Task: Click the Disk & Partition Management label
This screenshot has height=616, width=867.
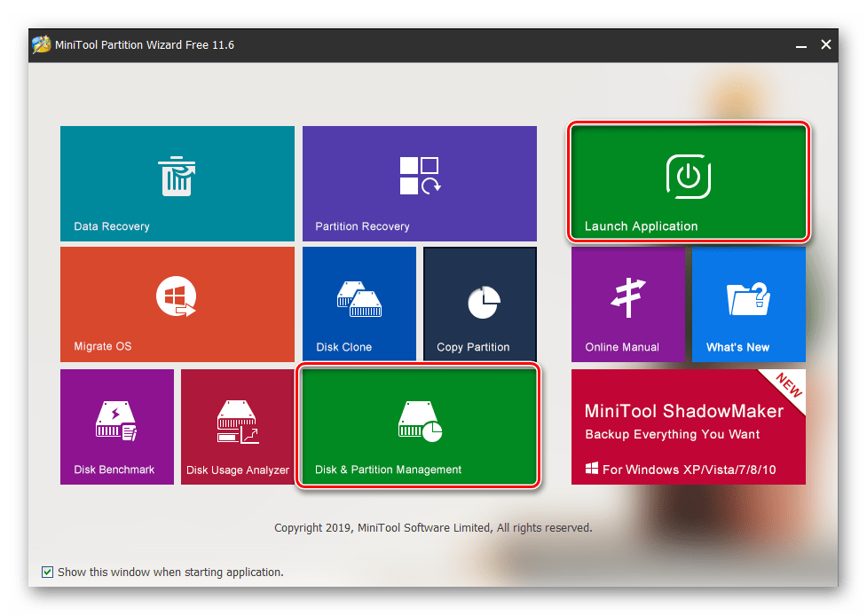Action: tap(388, 470)
